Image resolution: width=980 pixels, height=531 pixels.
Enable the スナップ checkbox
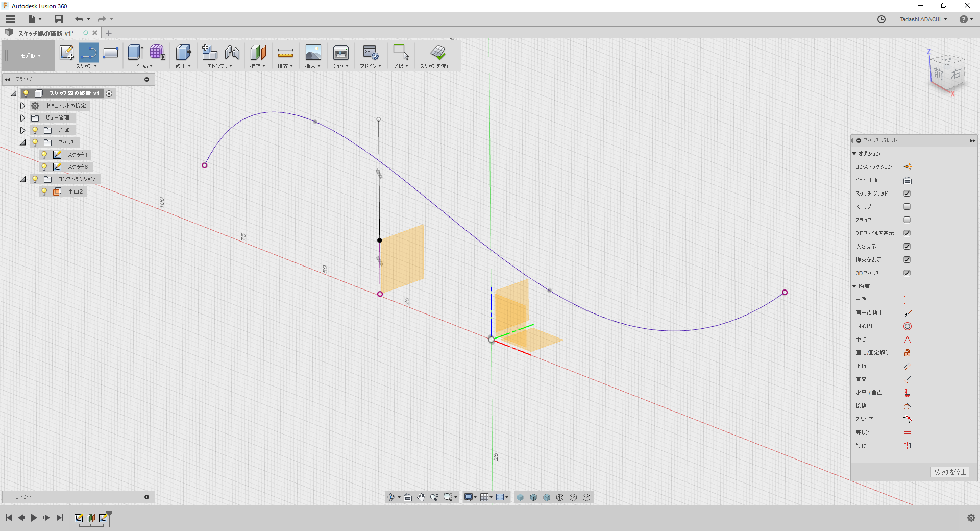coord(907,207)
